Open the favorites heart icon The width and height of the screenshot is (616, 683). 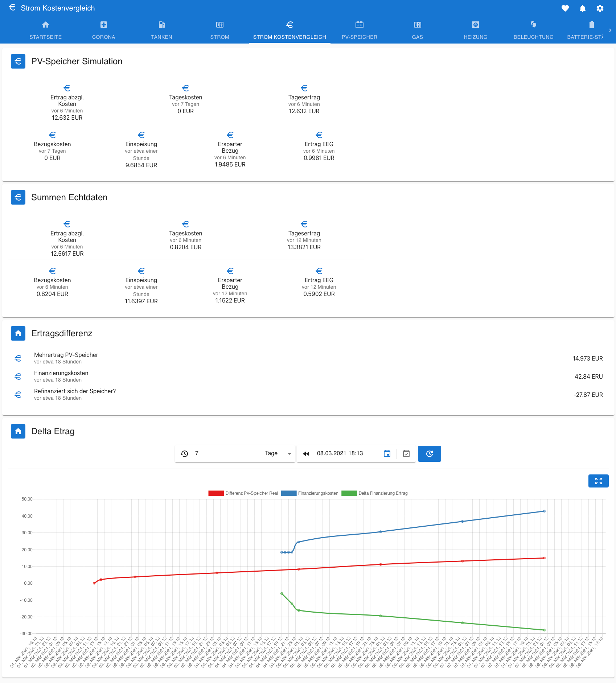coord(565,8)
